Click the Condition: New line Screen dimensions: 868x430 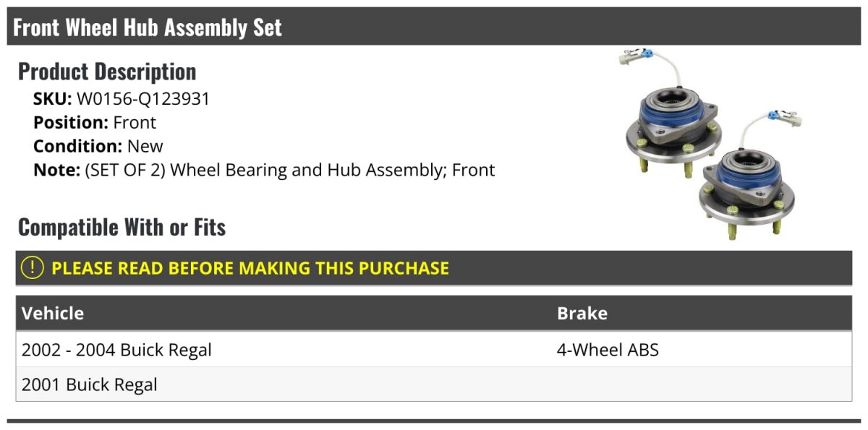tap(98, 146)
